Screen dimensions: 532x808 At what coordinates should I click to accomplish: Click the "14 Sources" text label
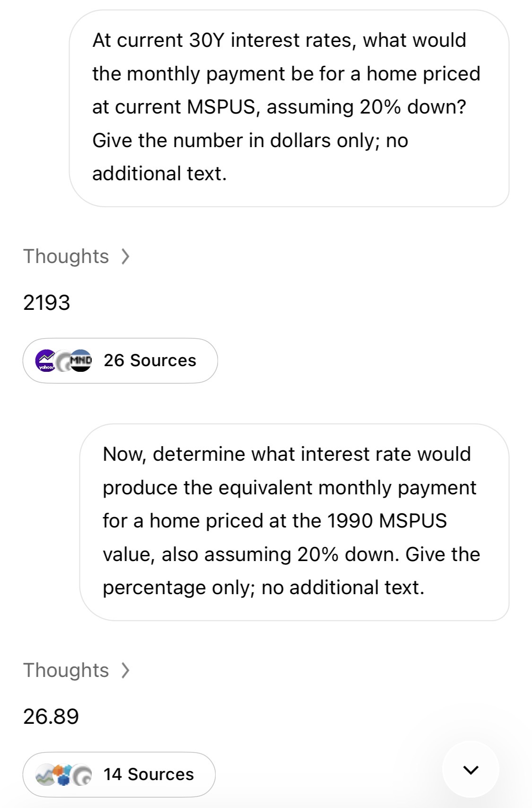click(148, 774)
